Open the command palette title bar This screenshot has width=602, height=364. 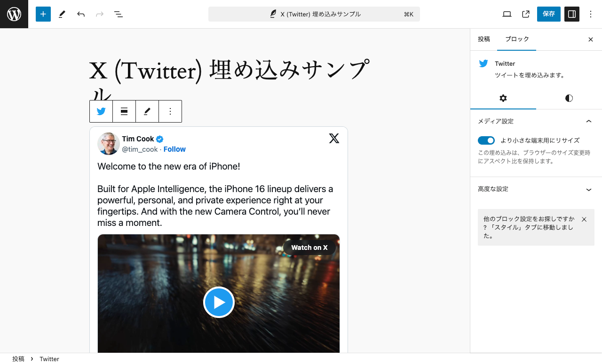[314, 14]
